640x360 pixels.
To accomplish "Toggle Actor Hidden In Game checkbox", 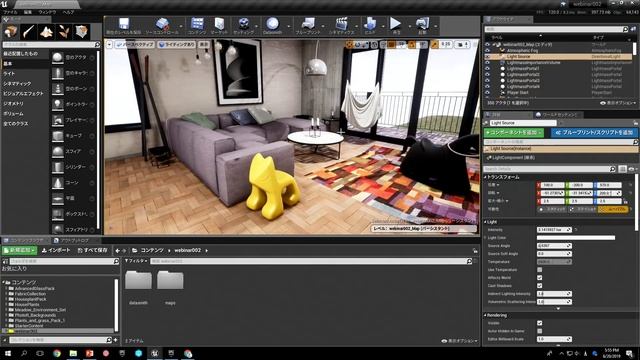I will tap(540, 331).
